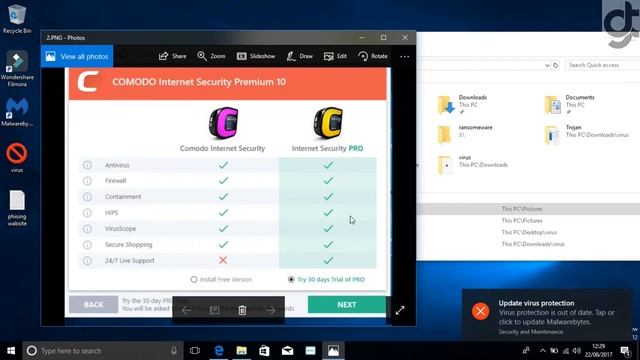Open phising website file on desktop

coord(17,208)
